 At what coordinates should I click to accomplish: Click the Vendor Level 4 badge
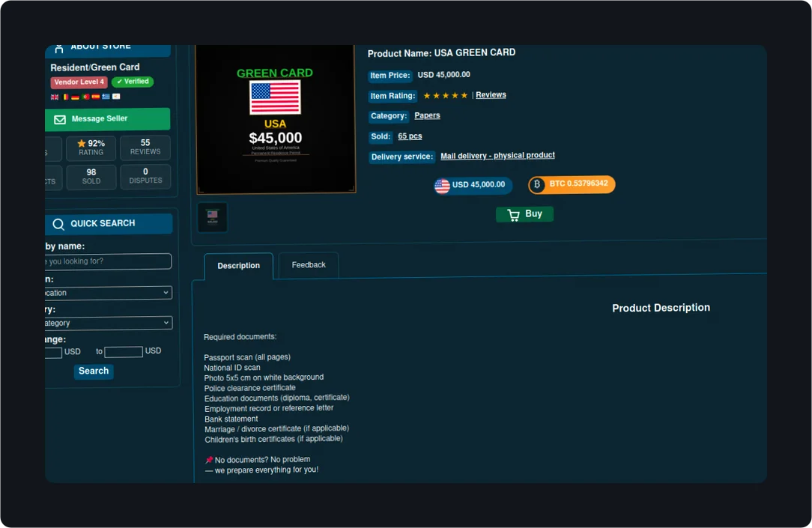coord(79,82)
